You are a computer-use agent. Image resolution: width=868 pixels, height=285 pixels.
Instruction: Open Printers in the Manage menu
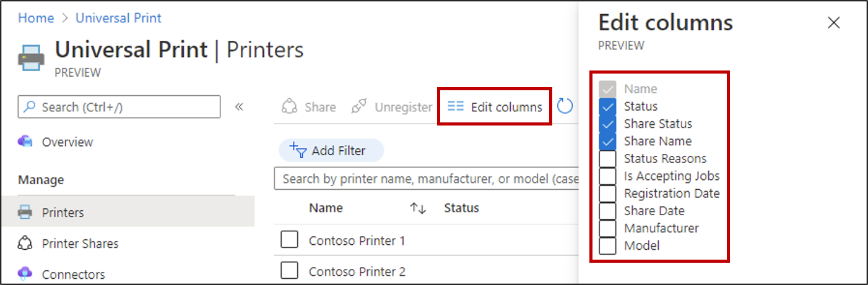(x=63, y=213)
